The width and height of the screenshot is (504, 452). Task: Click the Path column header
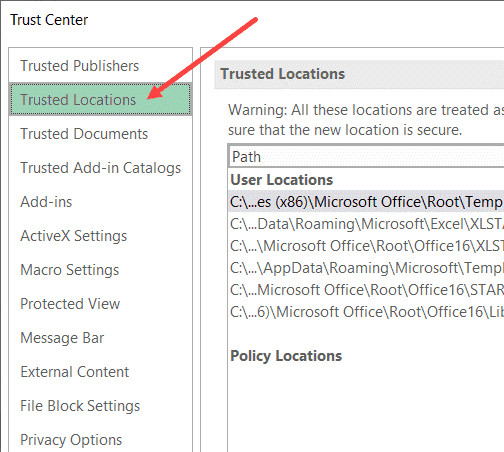tap(367, 157)
